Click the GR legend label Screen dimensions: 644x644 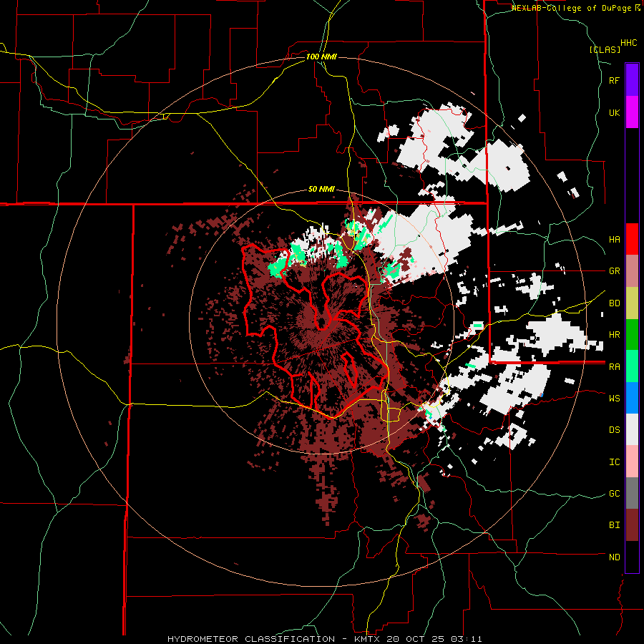614,271
